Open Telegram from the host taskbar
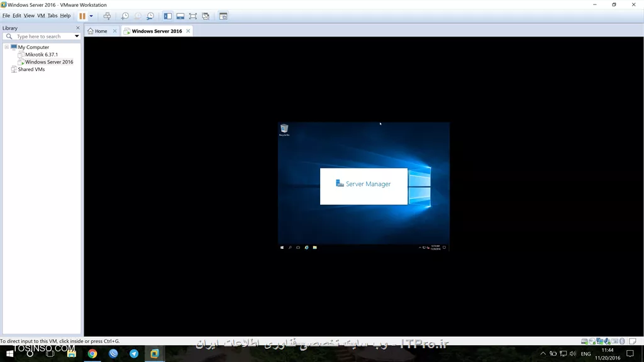The width and height of the screenshot is (644, 362). pos(134,353)
